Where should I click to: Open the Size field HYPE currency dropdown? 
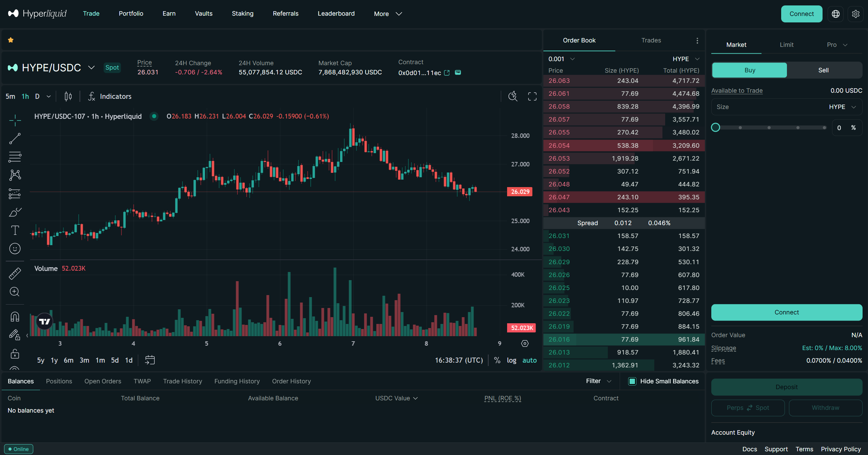843,107
